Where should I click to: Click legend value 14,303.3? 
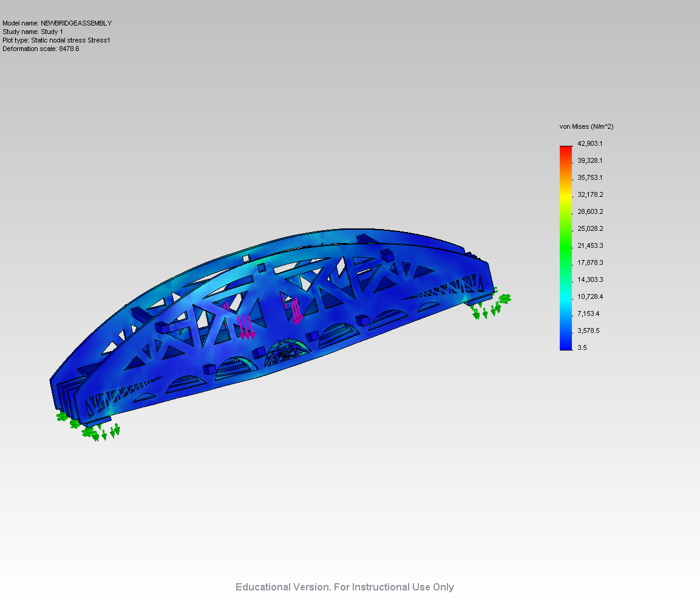click(590, 279)
